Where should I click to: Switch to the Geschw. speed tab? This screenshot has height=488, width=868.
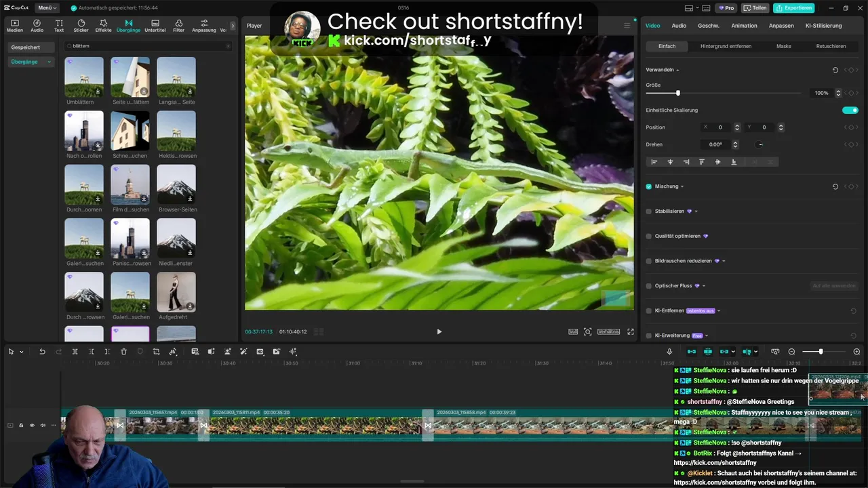tap(709, 26)
